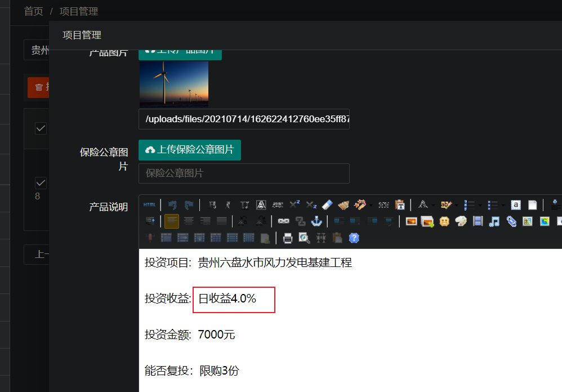Click 上传保险公章图片 upload button
Viewport: 562px width, 392px height.
point(190,150)
